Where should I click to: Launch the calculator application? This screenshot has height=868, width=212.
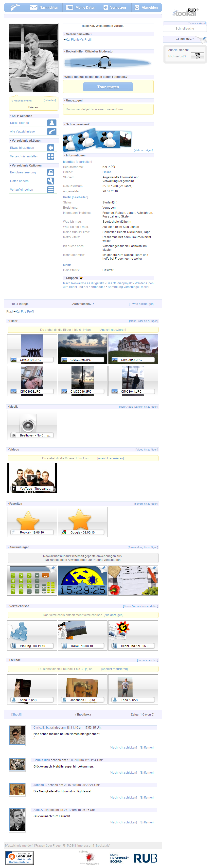pos(32,581)
